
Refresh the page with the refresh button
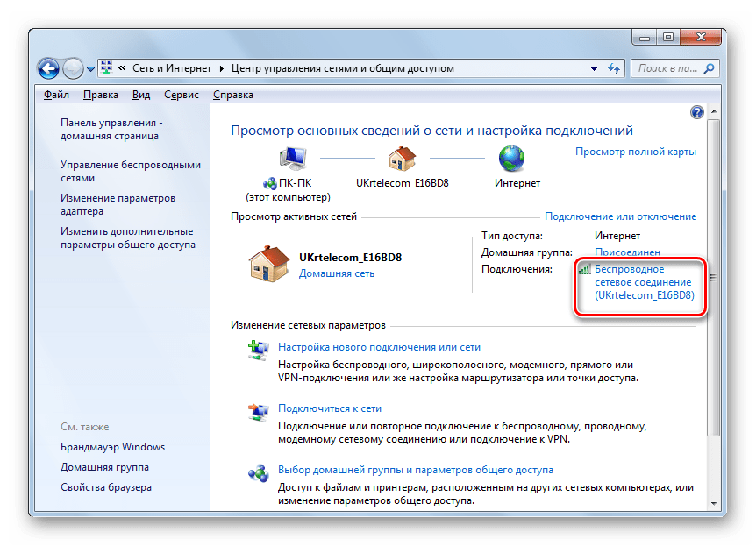614,68
